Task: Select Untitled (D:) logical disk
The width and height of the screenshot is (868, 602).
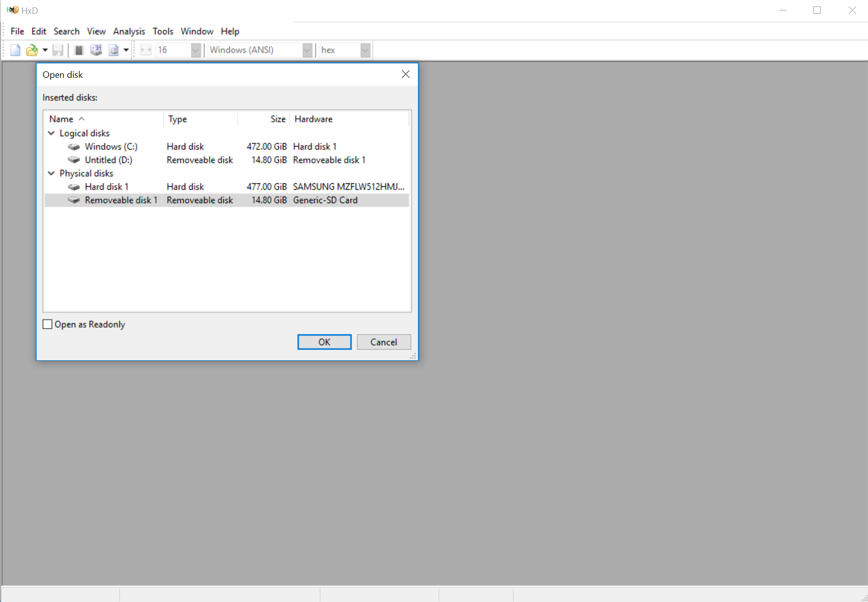Action: point(108,160)
